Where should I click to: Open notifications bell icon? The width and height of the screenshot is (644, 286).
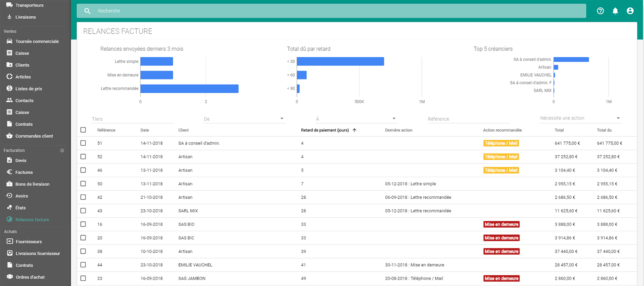coord(615,11)
